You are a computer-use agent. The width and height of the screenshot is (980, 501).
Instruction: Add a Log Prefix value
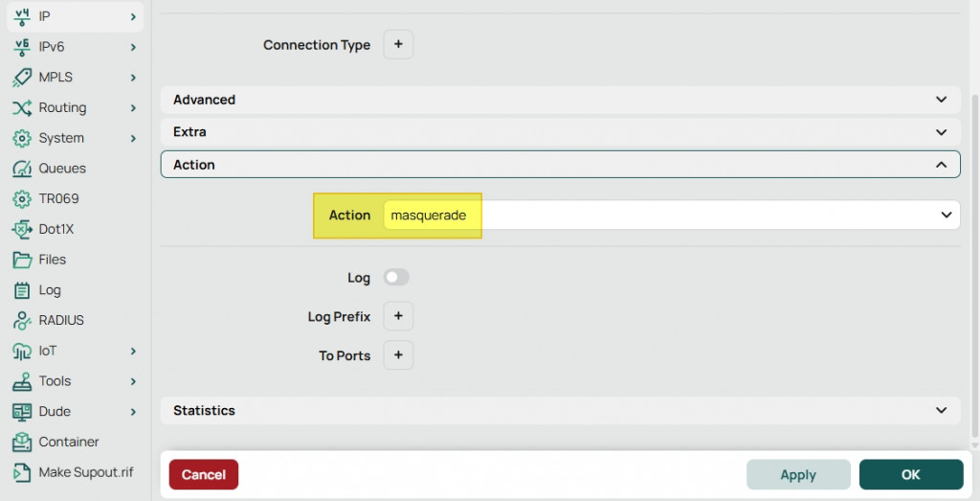click(398, 316)
